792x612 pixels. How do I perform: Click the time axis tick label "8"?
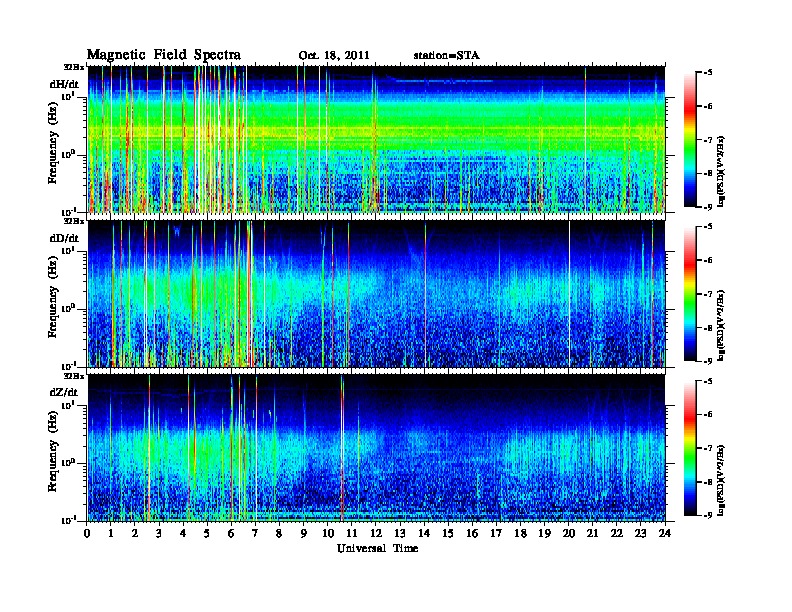(x=280, y=533)
